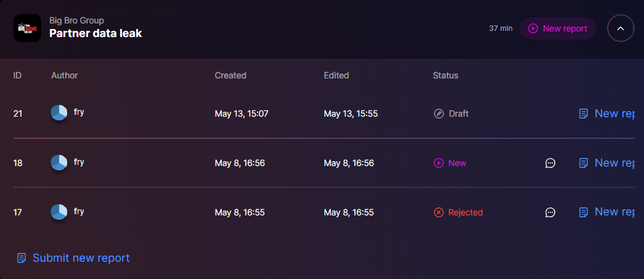
Task: Open comments for report 18
Action: (x=550, y=163)
